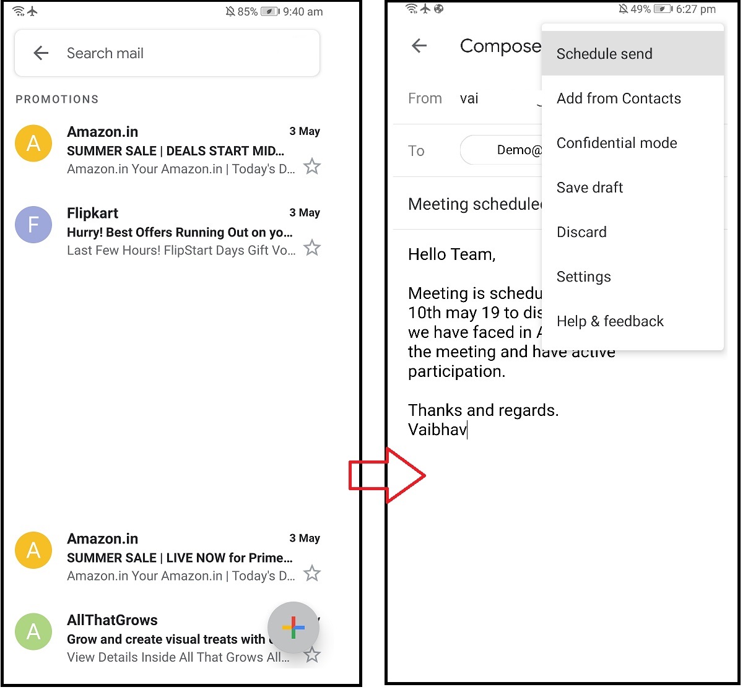Star the AllThatGrows email
The width and height of the screenshot is (748, 700).
[311, 654]
